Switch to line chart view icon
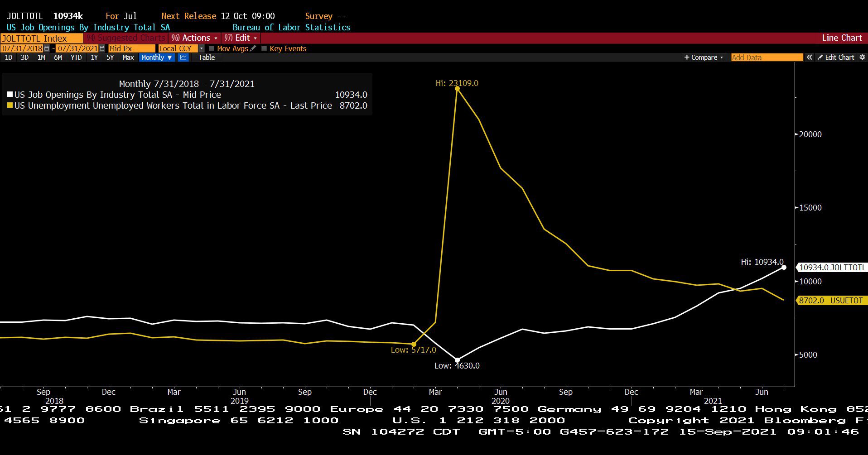Screen dimensions: 868x455 (x=183, y=57)
